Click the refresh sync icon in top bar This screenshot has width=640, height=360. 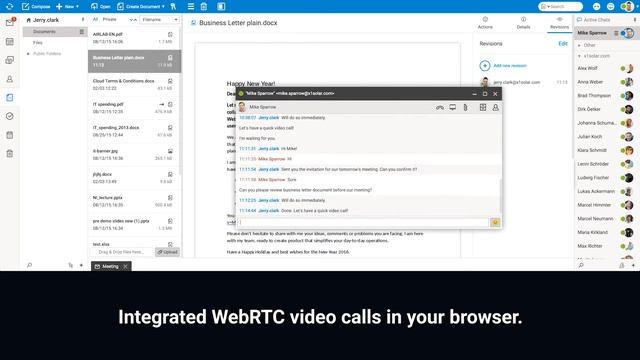tap(9, 6)
